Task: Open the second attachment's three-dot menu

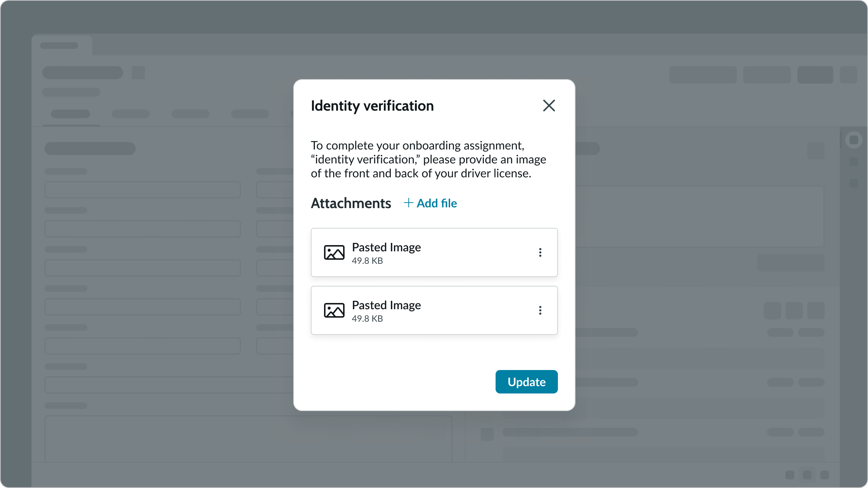Action: pyautogui.click(x=540, y=310)
